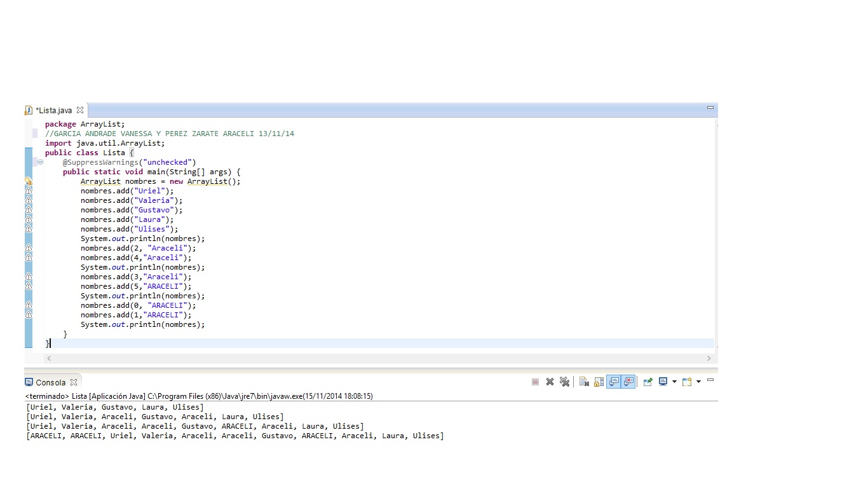Viewport: 868px width, 498px height.
Task: Close the Lista.java editor tab
Action: pyautogui.click(x=80, y=110)
